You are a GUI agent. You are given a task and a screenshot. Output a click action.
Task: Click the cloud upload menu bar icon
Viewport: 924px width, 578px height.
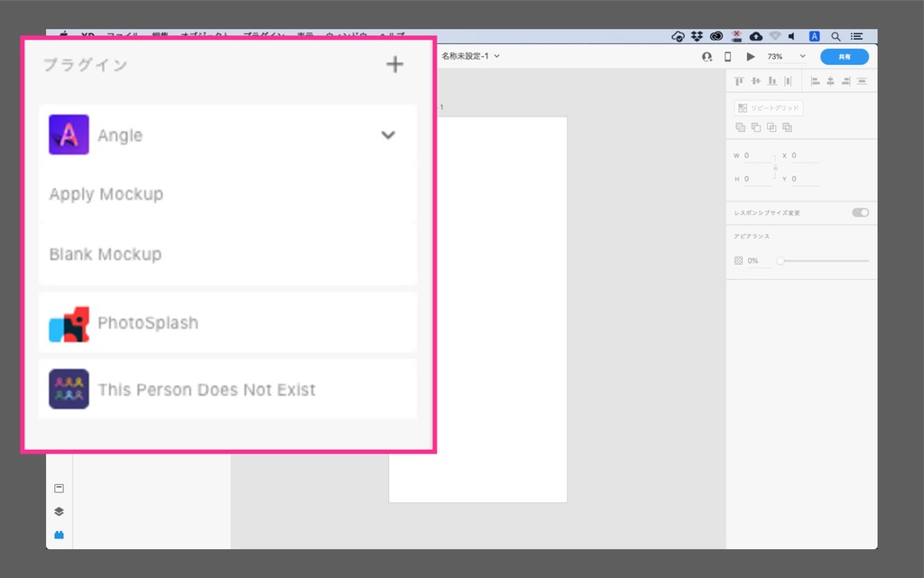(756, 36)
